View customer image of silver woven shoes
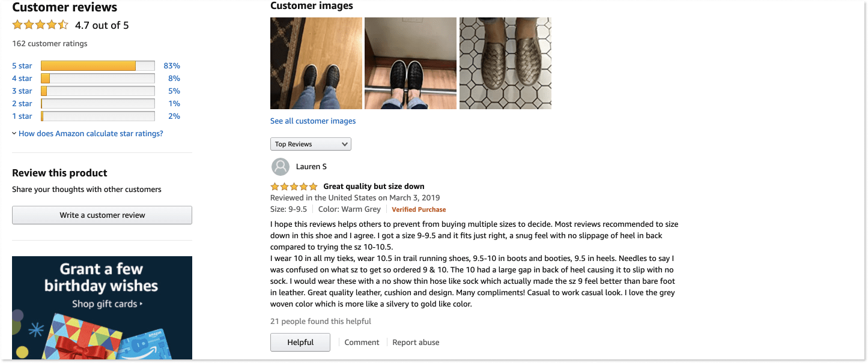Screen dimensions: 868x363 [505, 63]
